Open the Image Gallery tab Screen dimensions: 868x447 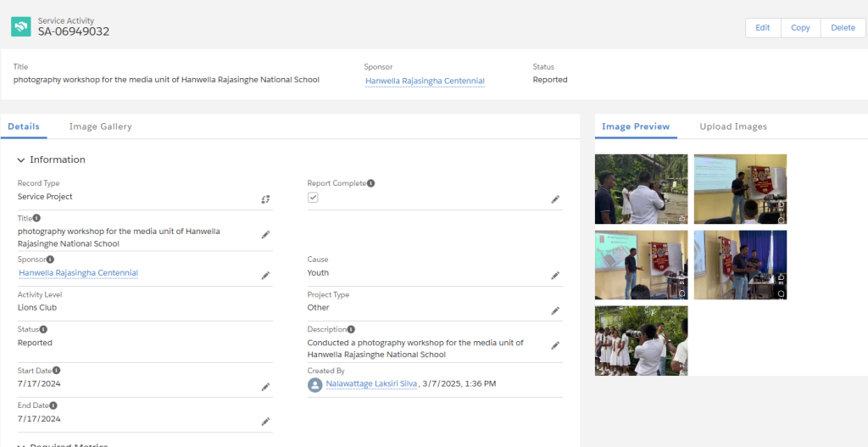101,126
